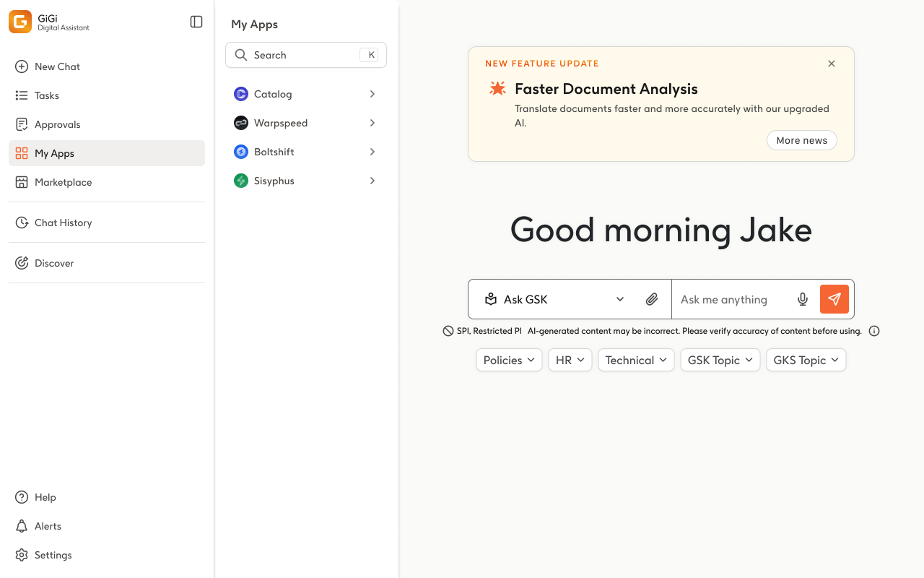Open the Policies dropdown chip

(x=509, y=360)
